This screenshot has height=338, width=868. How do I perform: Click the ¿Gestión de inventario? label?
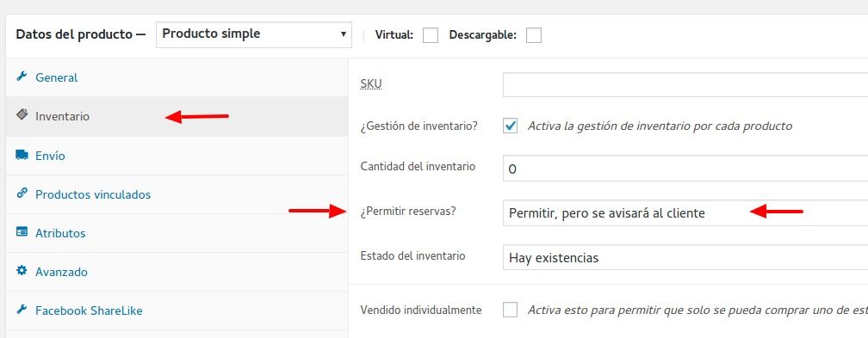418,126
